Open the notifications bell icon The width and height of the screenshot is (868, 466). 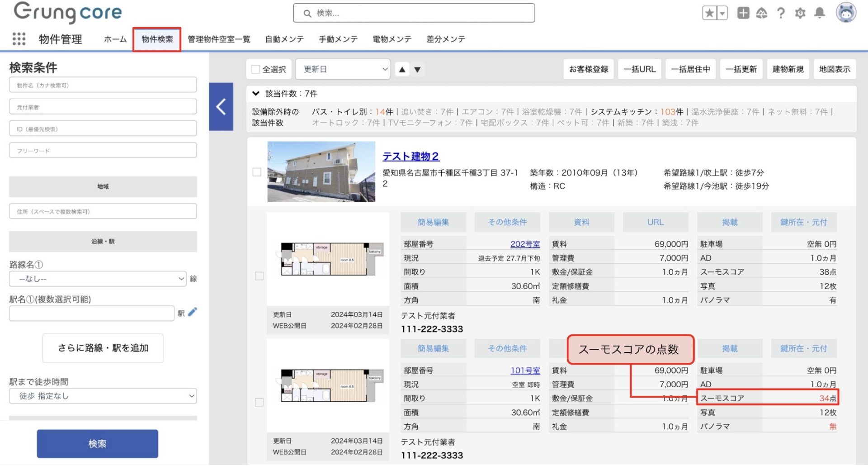(x=819, y=13)
